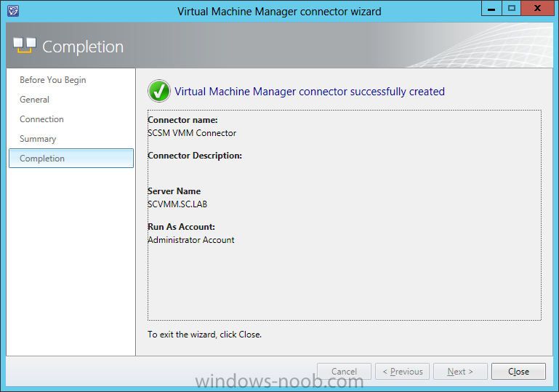The image size is (559, 392).
Task: Select the Before You Begin step
Action: click(x=53, y=80)
